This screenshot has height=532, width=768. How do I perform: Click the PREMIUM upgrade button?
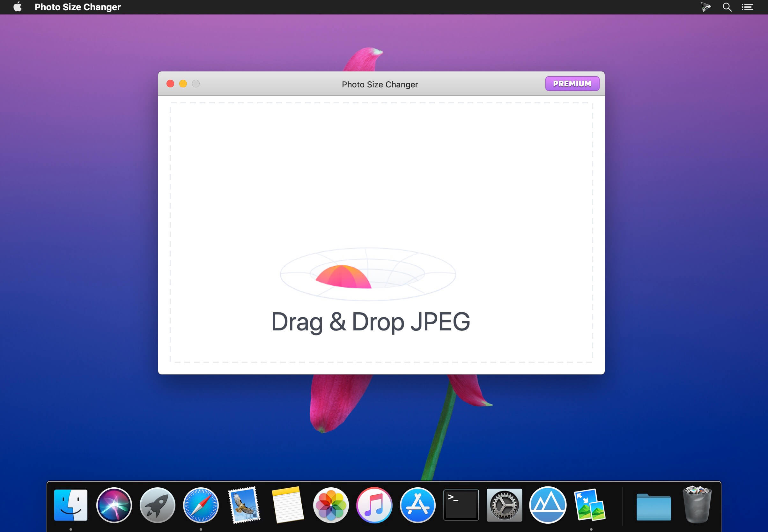tap(572, 84)
